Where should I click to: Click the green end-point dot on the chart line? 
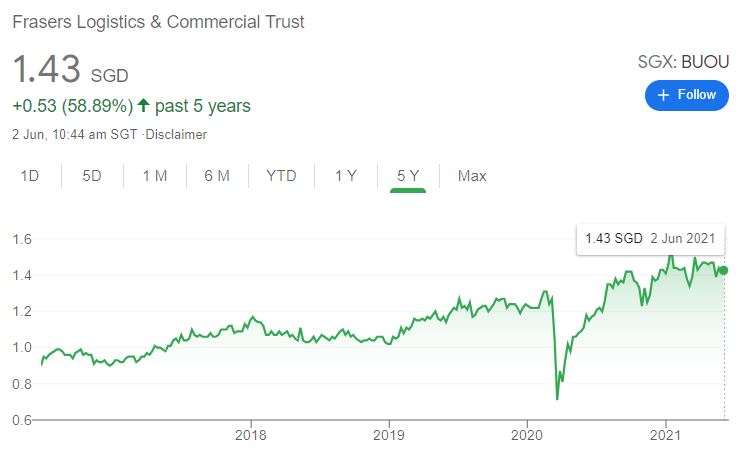click(x=724, y=270)
